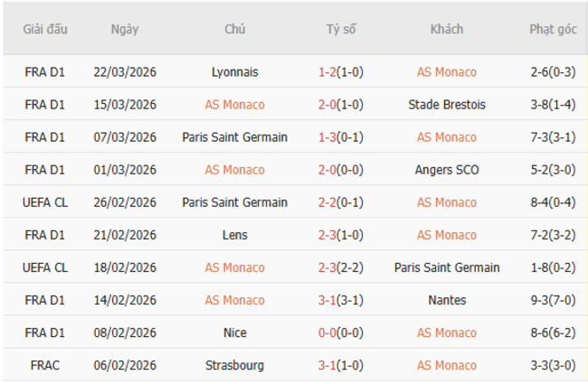Click the 9-3(7-0) corner kick stat

coord(553,300)
